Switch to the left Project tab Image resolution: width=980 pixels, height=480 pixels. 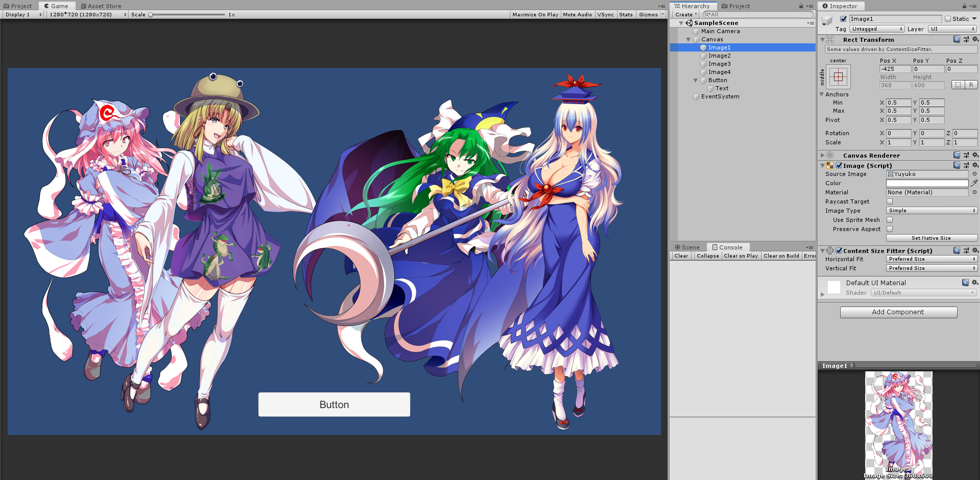coord(18,6)
